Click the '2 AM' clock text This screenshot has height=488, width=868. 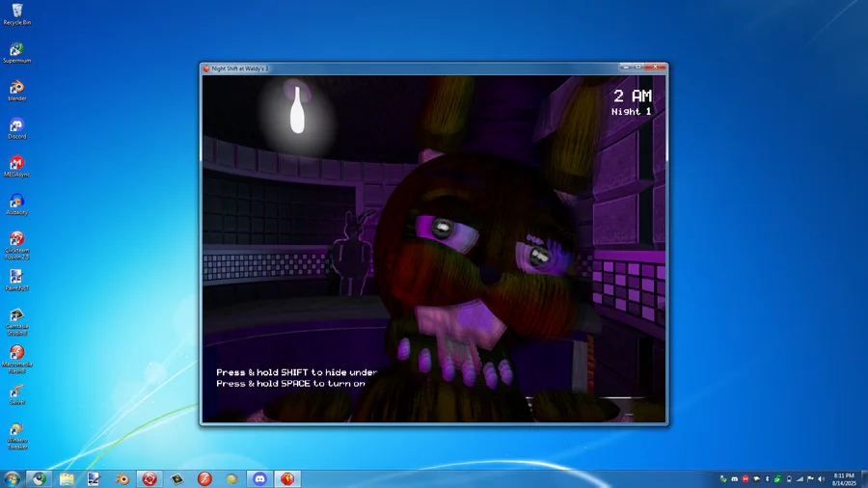pos(632,96)
